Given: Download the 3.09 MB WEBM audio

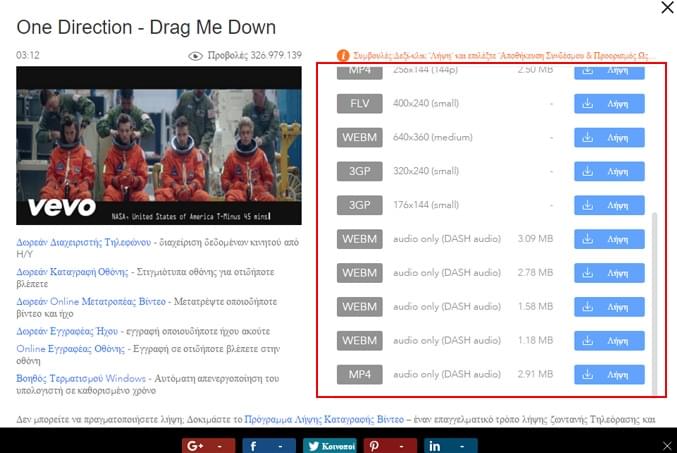Looking at the screenshot, I should tap(609, 240).
